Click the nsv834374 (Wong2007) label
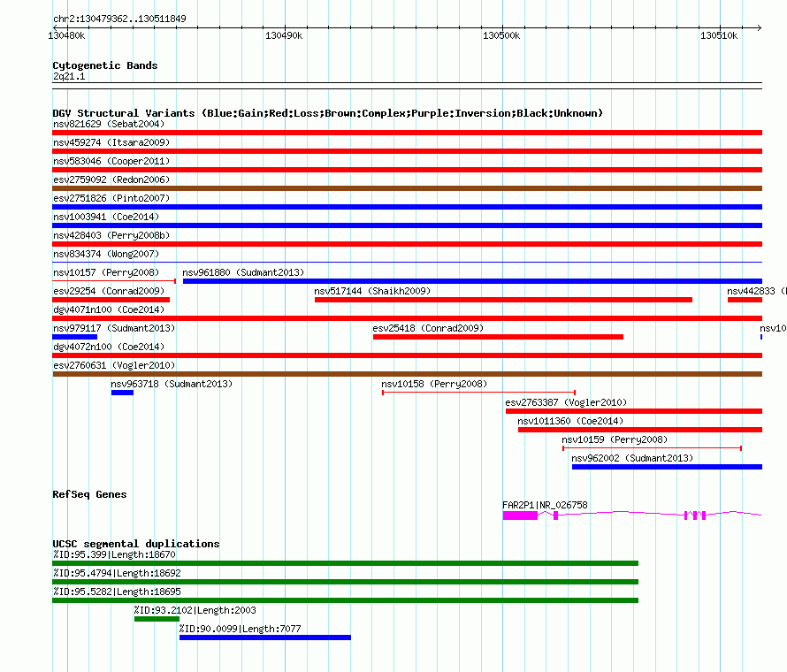Image resolution: width=787 pixels, height=672 pixels. coord(105,254)
